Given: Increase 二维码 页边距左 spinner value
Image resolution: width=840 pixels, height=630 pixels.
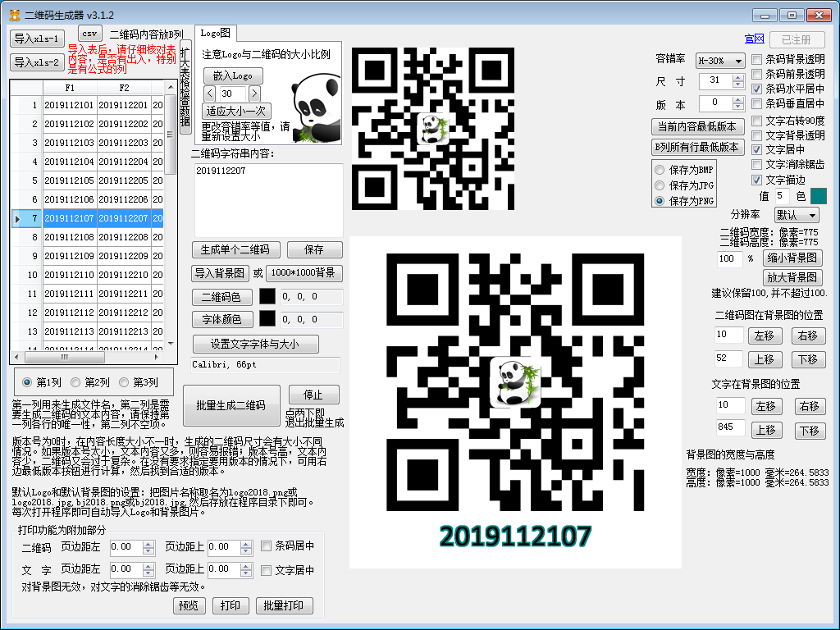Looking at the screenshot, I should pyautogui.click(x=148, y=544).
